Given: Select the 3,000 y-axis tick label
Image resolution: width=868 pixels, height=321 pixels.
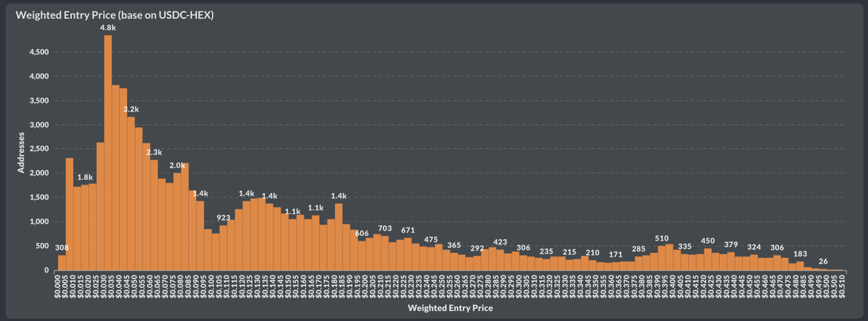Looking at the screenshot, I should pos(38,124).
